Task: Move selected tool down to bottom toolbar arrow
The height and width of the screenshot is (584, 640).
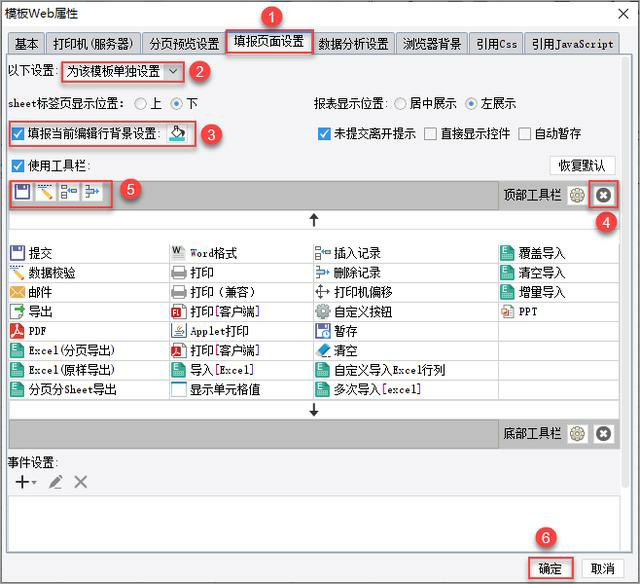Action: (313, 409)
